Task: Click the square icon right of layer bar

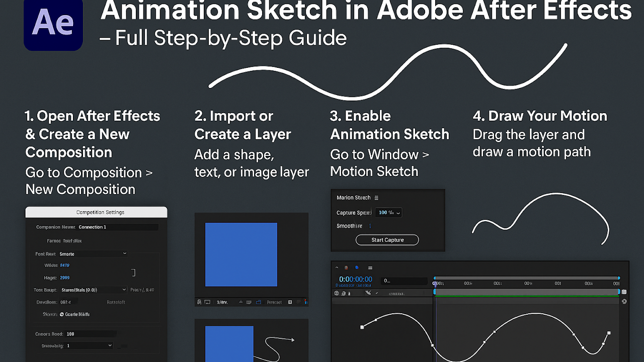Action: (x=624, y=292)
